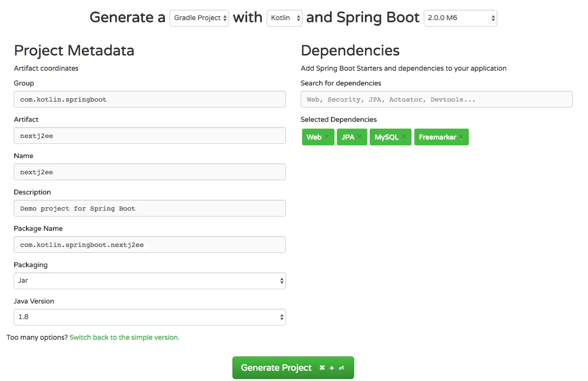Click the Generate Project button
The width and height of the screenshot is (588, 381).
pos(293,368)
